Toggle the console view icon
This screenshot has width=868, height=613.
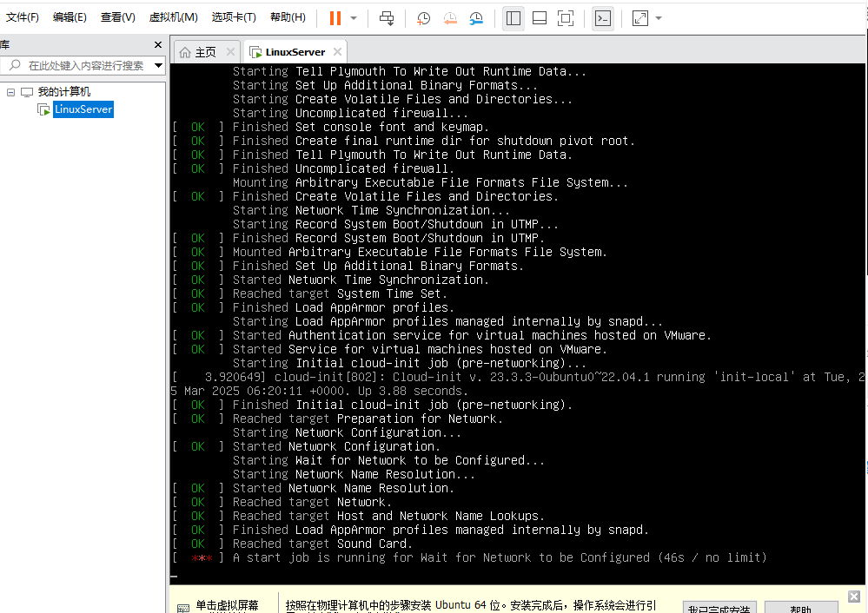click(x=603, y=18)
